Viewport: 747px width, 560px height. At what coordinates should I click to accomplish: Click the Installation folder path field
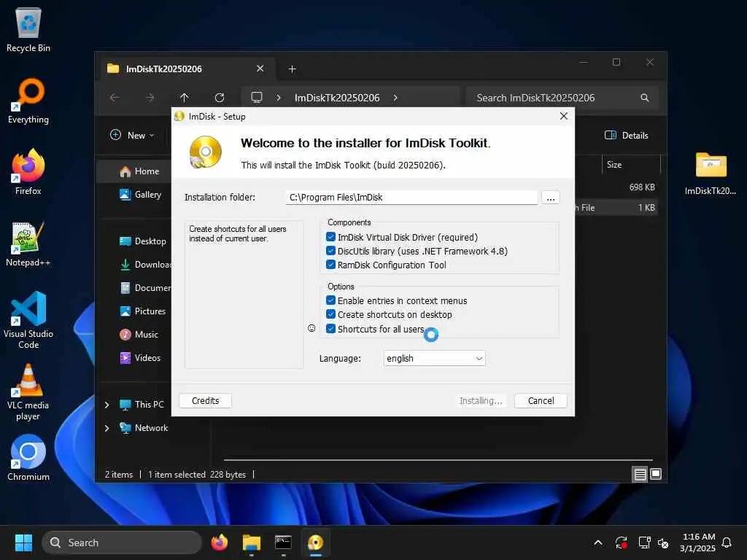coord(411,197)
